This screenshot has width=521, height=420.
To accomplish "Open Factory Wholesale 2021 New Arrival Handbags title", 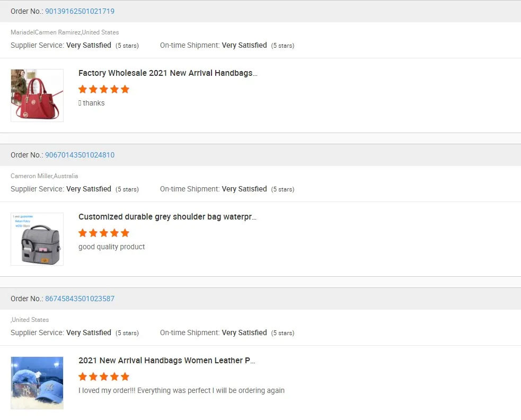I will 167,73.
